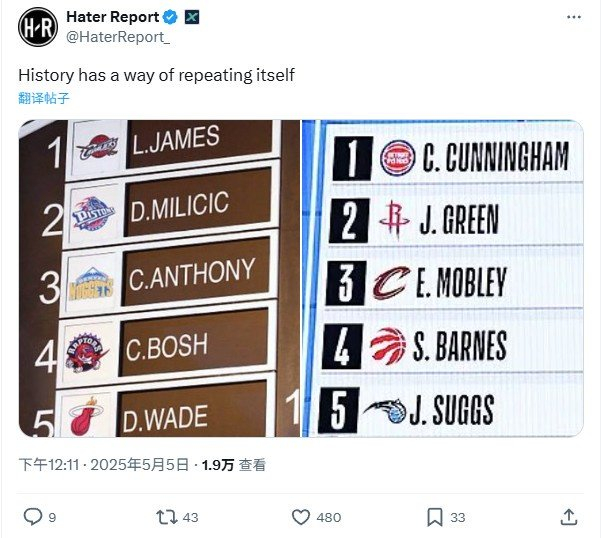Click the repost count 43

pos(193,518)
